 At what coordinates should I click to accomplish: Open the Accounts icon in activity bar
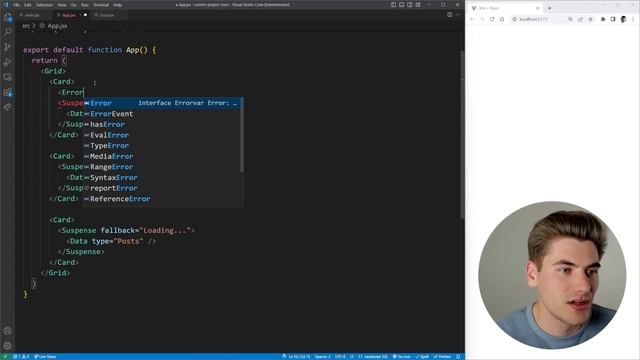coord(7,331)
